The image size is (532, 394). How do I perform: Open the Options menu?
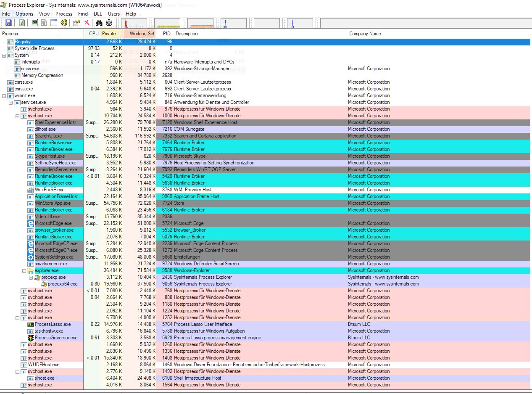point(24,14)
